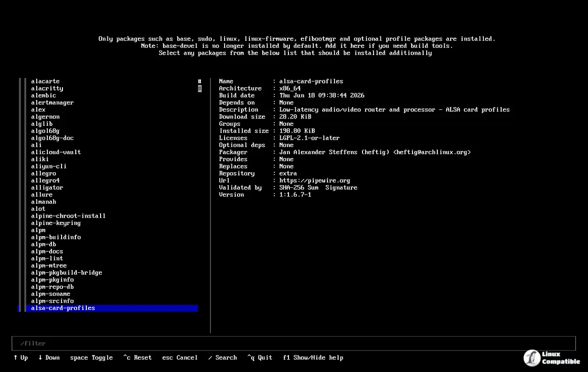The width and height of the screenshot is (588, 372).
Task: Select the alex package row
Action: pos(38,110)
